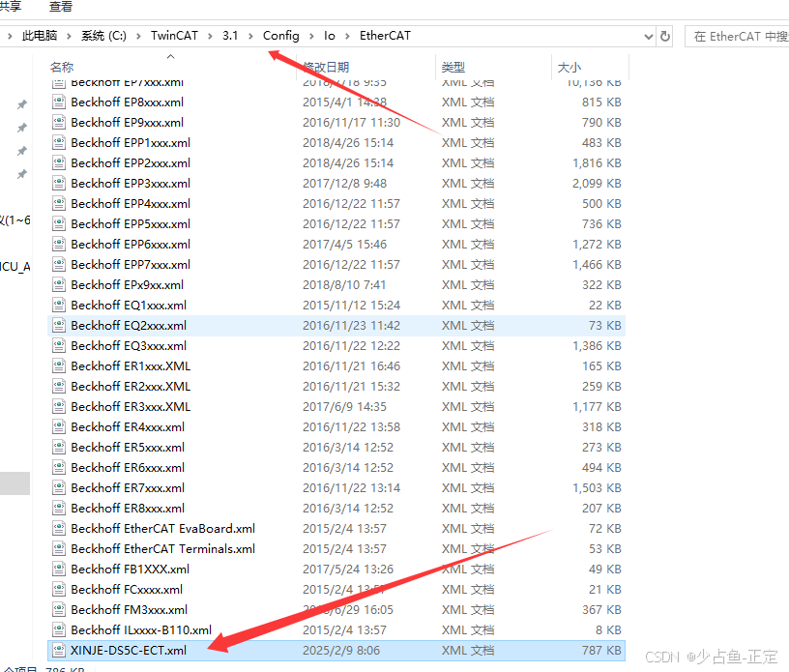Click the 2,099 KB size cell
Image resolution: width=789 pixels, height=672 pixels.
[597, 183]
